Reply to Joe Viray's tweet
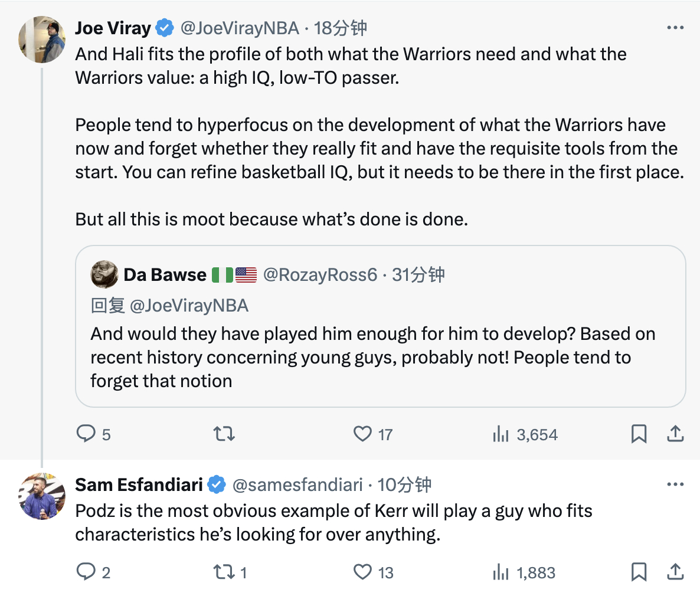Viewport: 700px width, 596px height. tap(86, 434)
